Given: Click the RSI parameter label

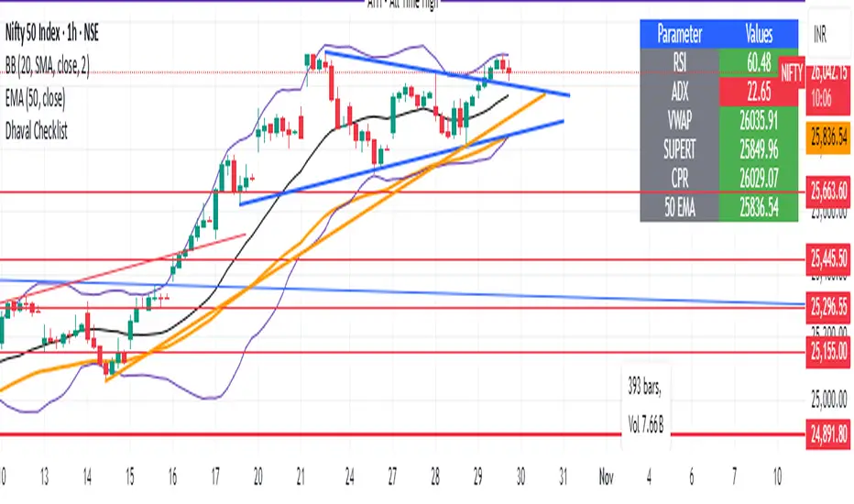Looking at the screenshot, I should [680, 63].
